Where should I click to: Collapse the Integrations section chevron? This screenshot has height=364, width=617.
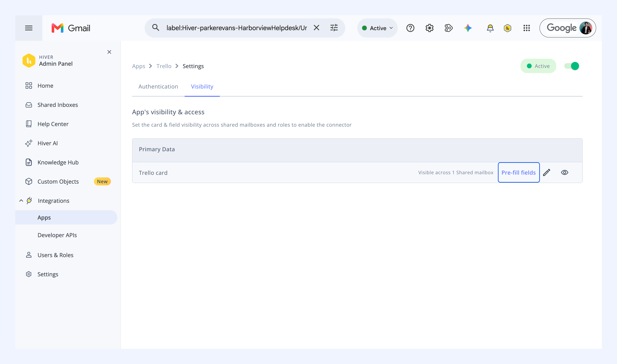(21, 201)
